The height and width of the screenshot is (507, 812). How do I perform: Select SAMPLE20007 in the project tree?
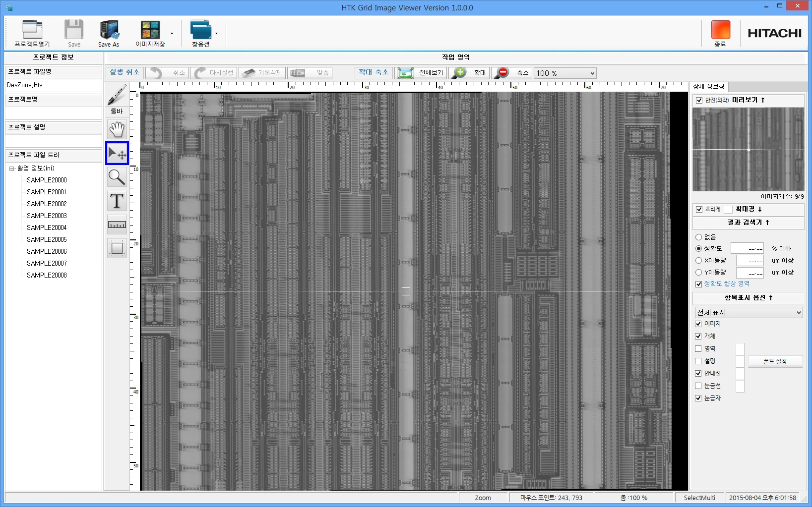pyautogui.click(x=47, y=263)
